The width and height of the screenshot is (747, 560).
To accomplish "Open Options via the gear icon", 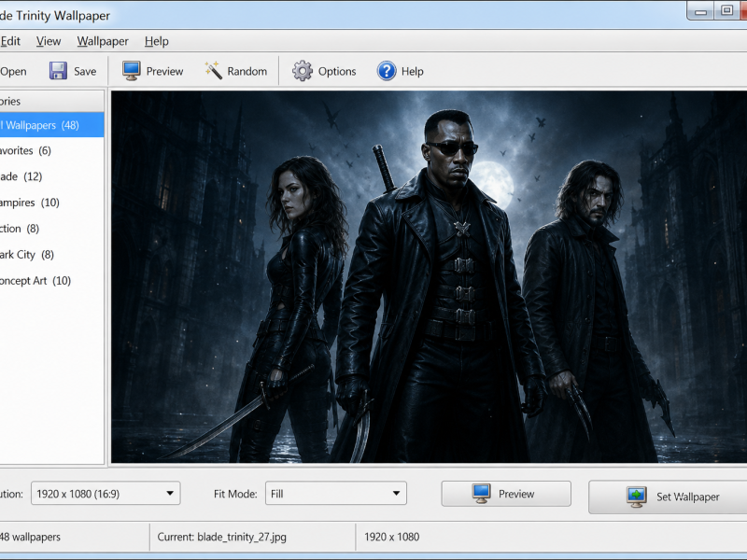I will tap(302, 71).
